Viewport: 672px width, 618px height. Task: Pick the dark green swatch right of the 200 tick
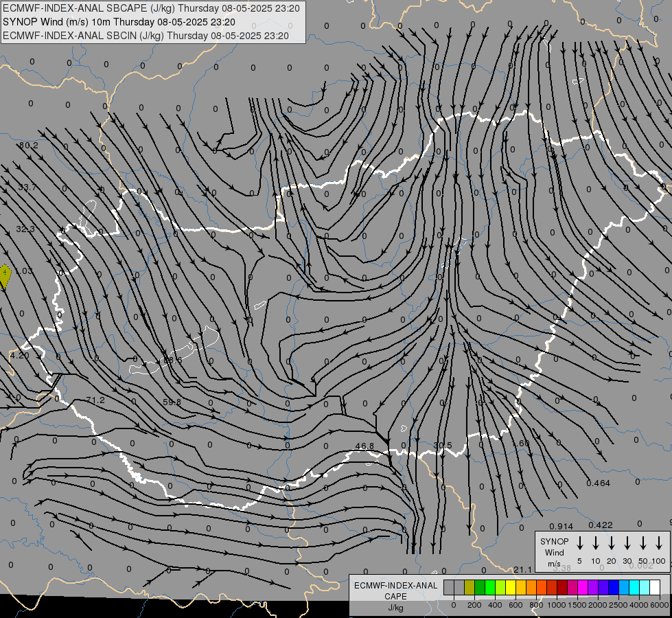(480, 587)
